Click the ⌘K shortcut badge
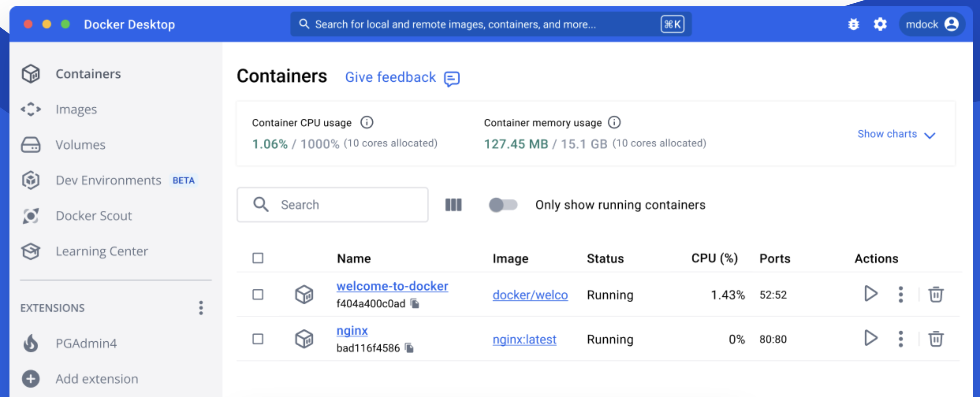 (672, 24)
